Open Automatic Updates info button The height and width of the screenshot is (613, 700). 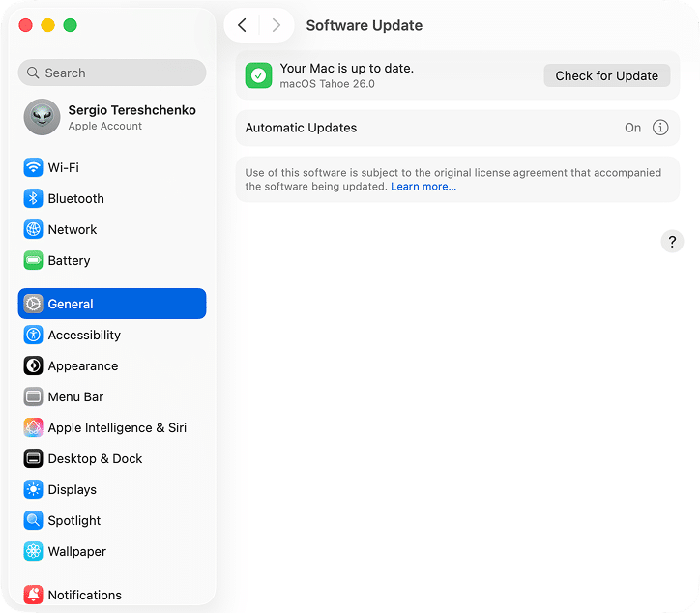coord(660,128)
